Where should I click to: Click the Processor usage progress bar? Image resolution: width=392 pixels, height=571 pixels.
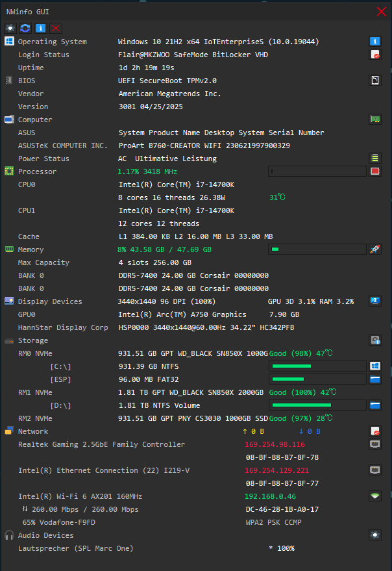pos(317,171)
